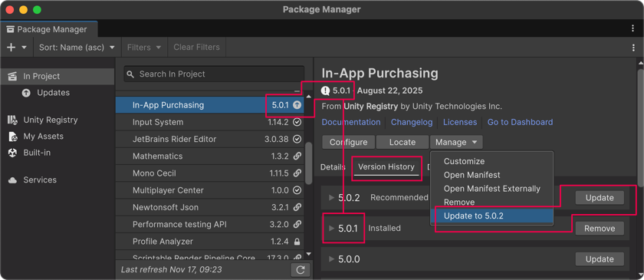Click the link icon on Newtonsoft Json

(x=297, y=208)
